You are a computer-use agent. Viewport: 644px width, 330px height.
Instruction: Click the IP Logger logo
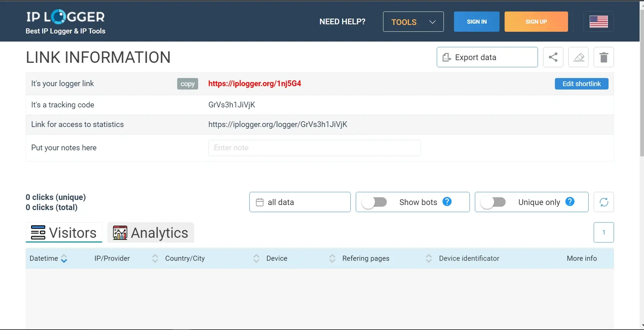[65, 17]
